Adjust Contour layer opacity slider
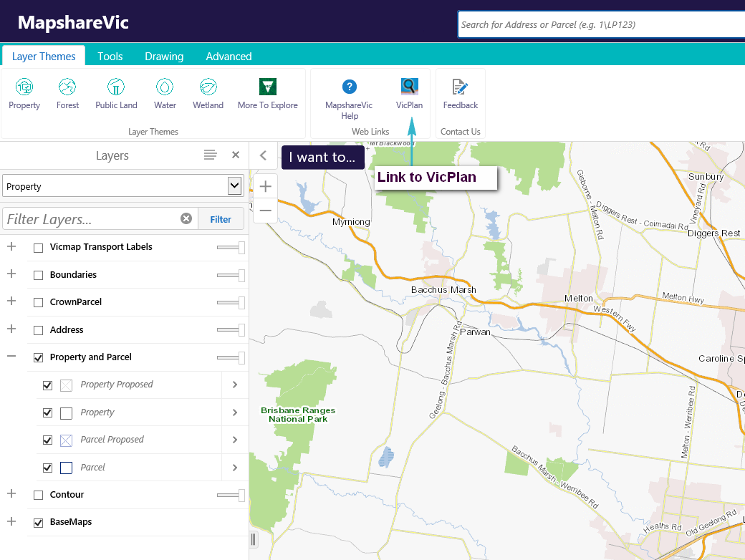The image size is (745, 560). (231, 496)
